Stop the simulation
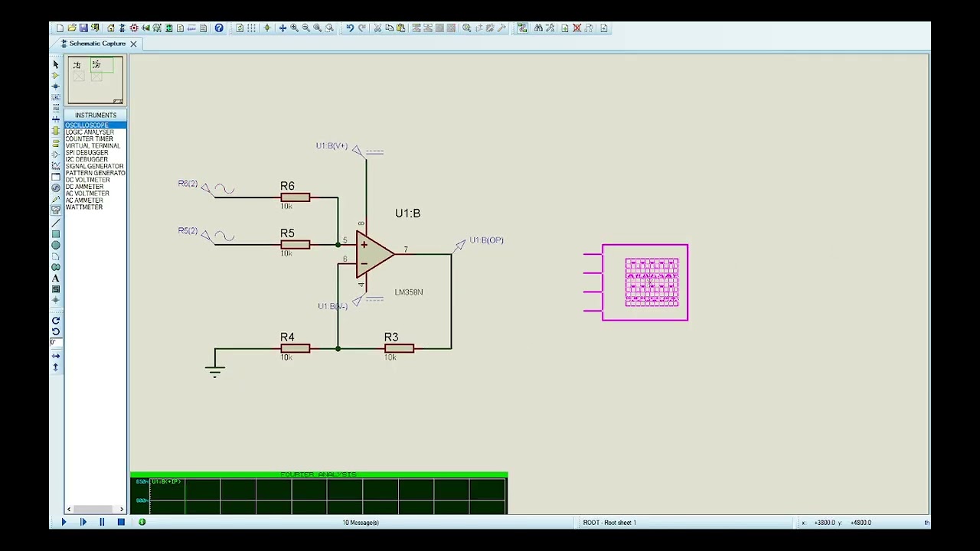This screenshot has height=551, width=980. click(121, 523)
